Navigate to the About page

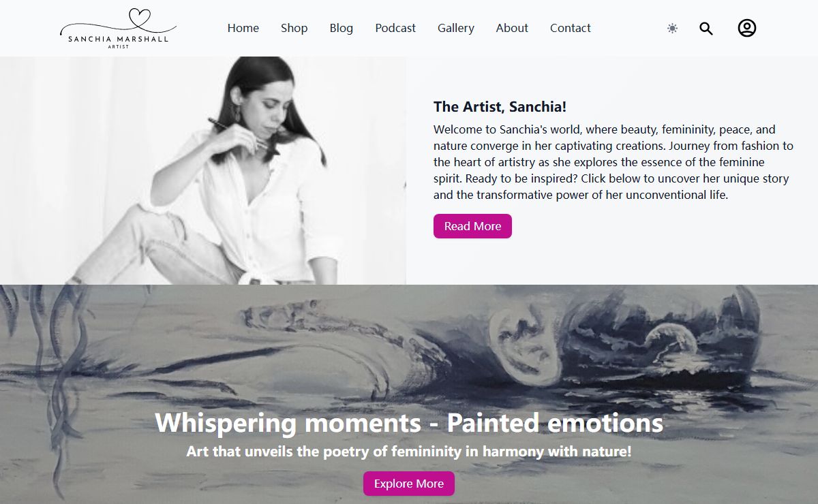pos(512,28)
